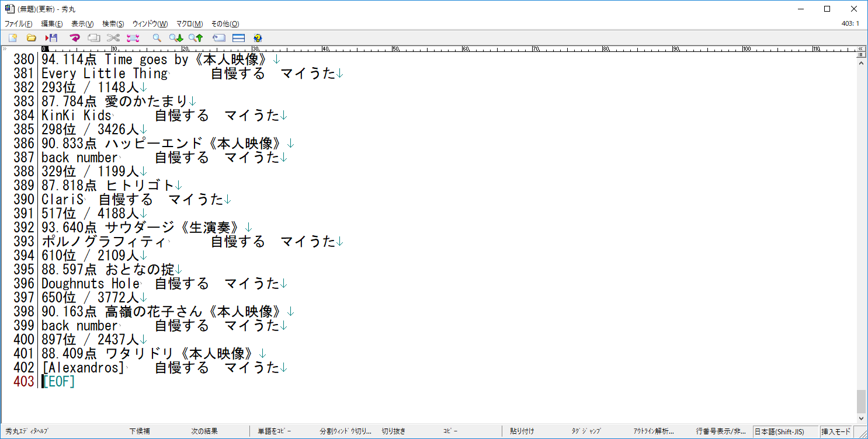This screenshot has width=868, height=439.
Task: Click the 日本語(Shift-JIS) encoding status field
Action: coord(786,431)
